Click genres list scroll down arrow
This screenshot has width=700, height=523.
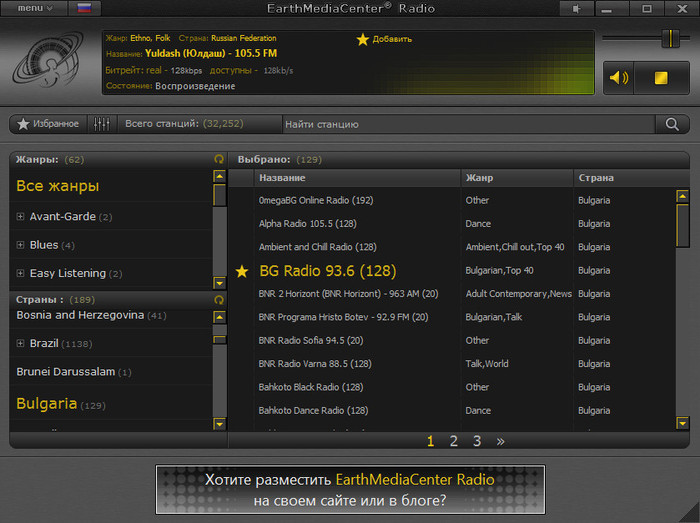(219, 283)
